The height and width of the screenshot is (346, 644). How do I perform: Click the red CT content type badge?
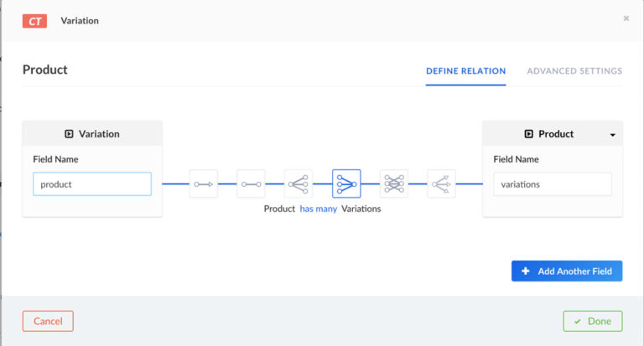click(x=34, y=21)
